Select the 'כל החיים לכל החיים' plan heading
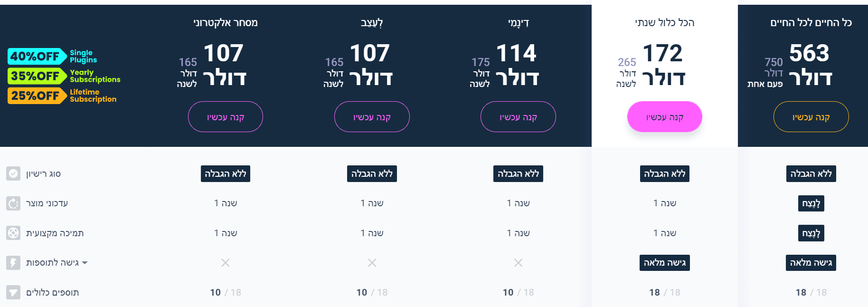868x307 pixels. click(x=811, y=23)
